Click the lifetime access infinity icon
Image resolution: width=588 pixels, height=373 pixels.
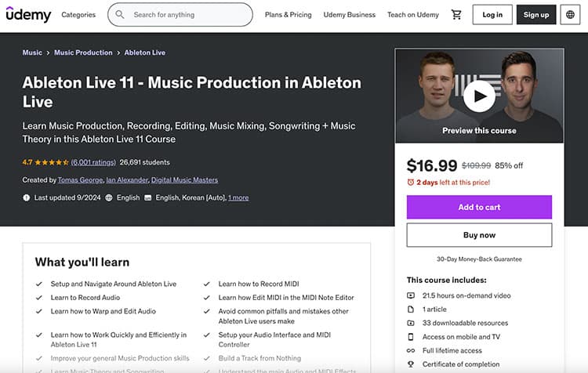tap(411, 350)
